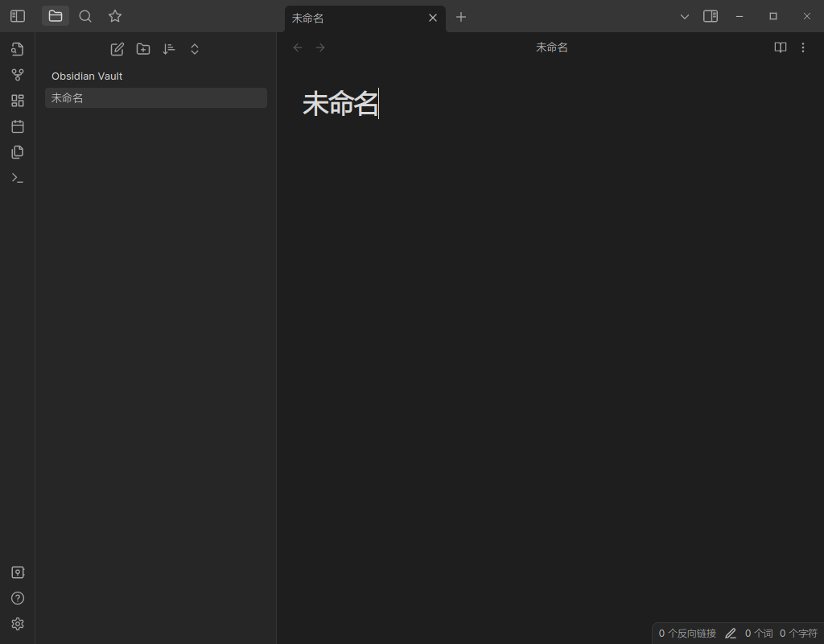Click the new note icon

point(117,49)
